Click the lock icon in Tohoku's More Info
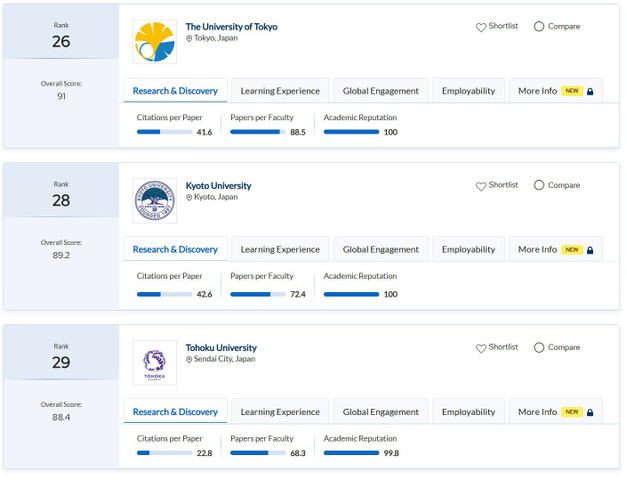 590,412
